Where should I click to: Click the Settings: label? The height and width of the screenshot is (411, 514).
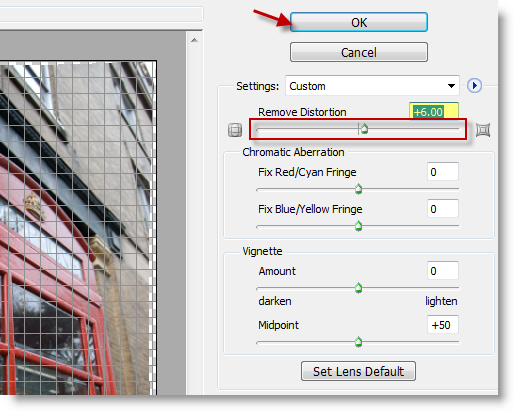[x=257, y=86]
